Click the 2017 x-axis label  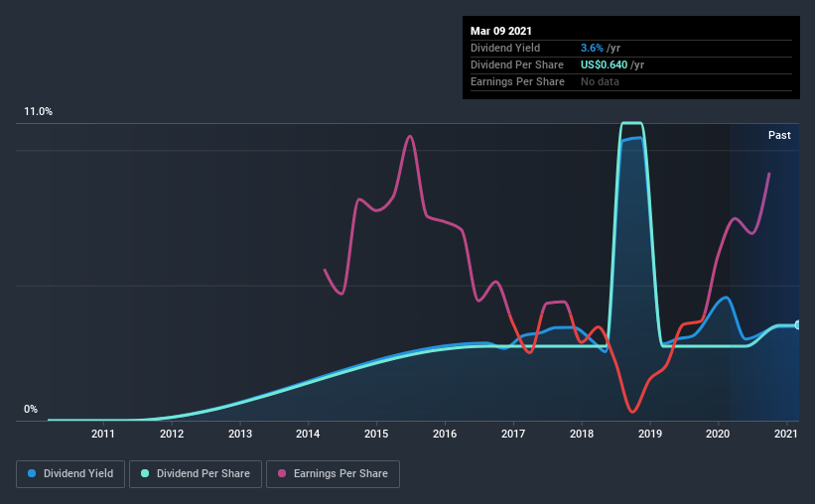click(x=513, y=434)
